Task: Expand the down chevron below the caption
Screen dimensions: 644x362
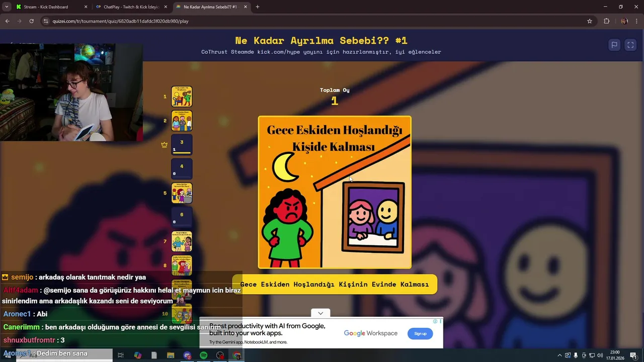Action: pos(320,313)
